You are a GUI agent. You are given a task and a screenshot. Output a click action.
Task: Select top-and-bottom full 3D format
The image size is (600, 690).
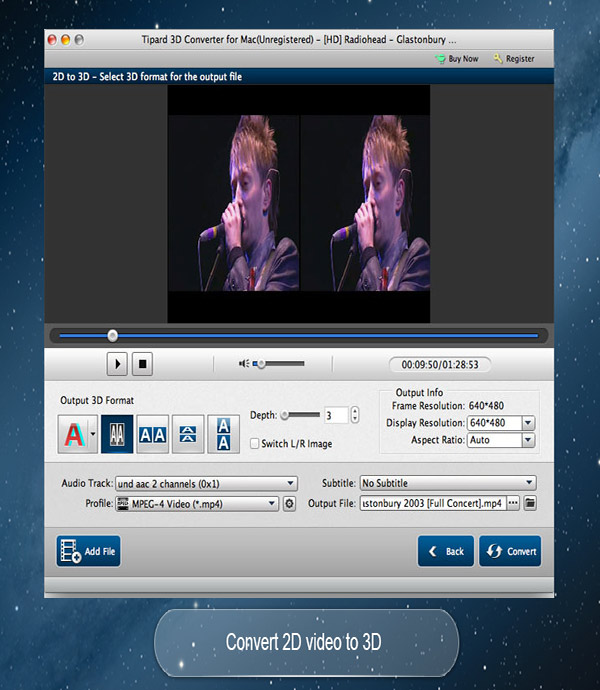coord(223,433)
